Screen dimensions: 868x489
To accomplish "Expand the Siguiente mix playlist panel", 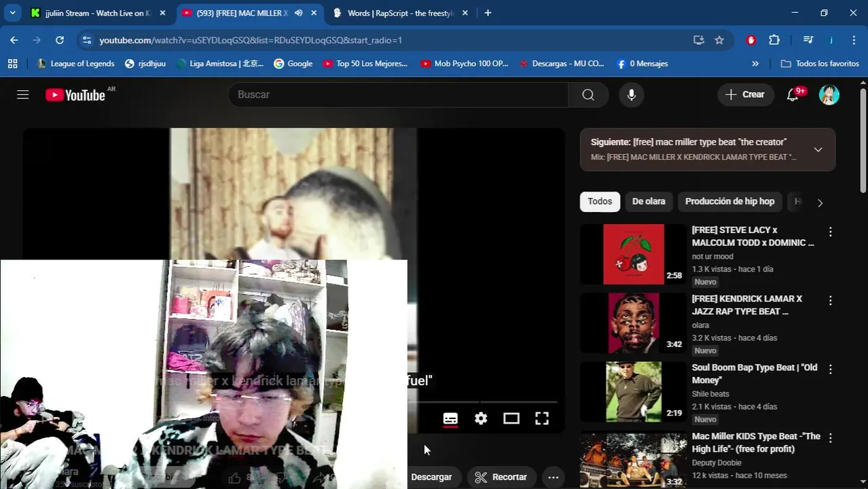I will [x=818, y=149].
